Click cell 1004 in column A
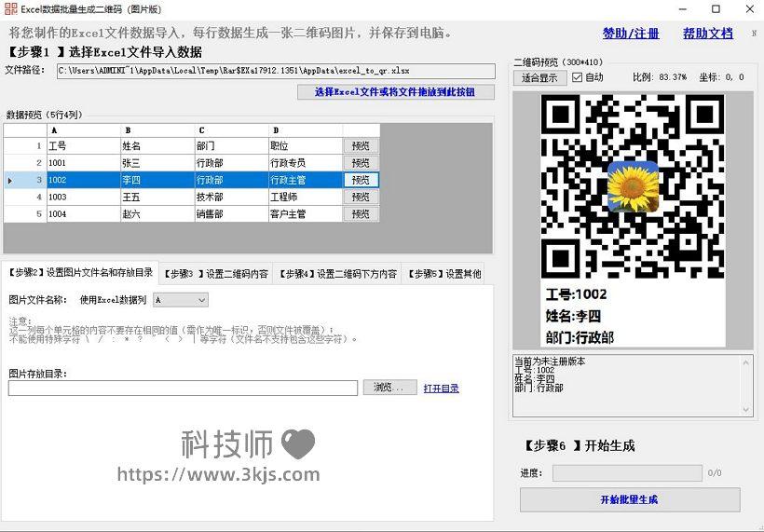Screen dimensions: 764x532 point(83,214)
